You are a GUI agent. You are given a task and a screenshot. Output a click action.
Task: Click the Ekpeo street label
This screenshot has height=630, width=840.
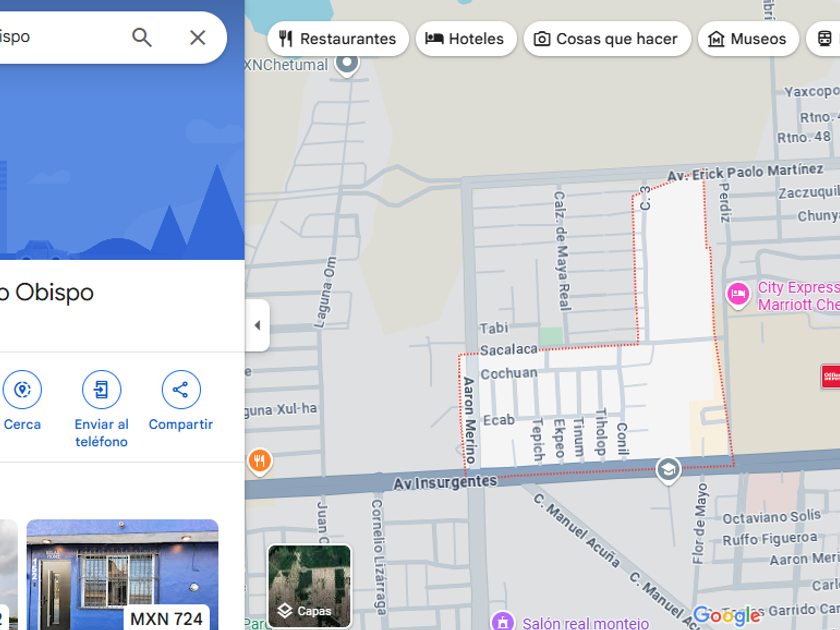point(559,439)
